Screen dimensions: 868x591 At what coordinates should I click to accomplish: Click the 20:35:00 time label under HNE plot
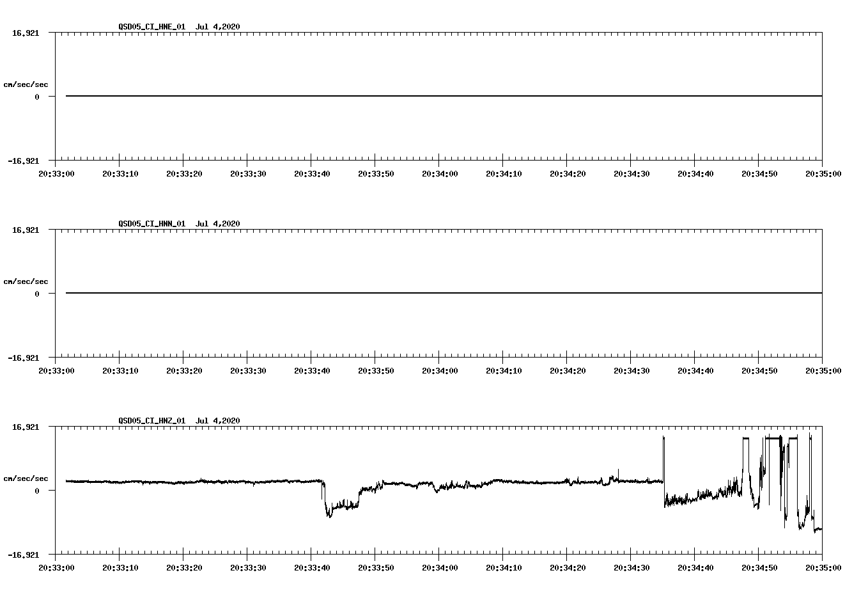point(823,173)
